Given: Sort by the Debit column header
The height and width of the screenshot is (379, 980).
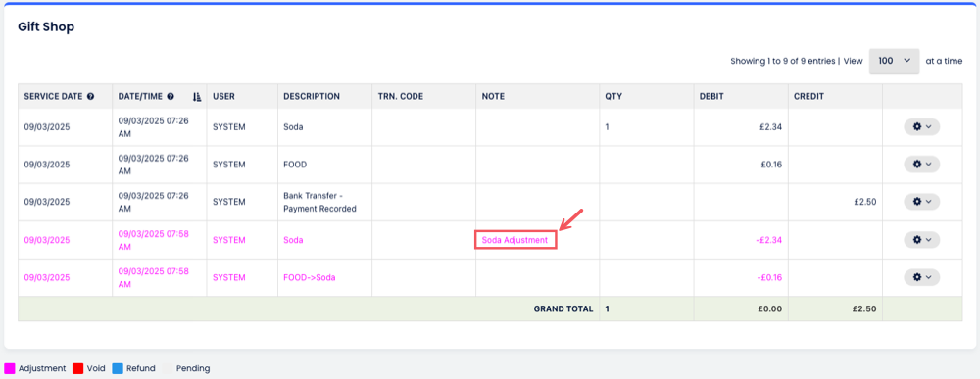Looking at the screenshot, I should tap(712, 97).
